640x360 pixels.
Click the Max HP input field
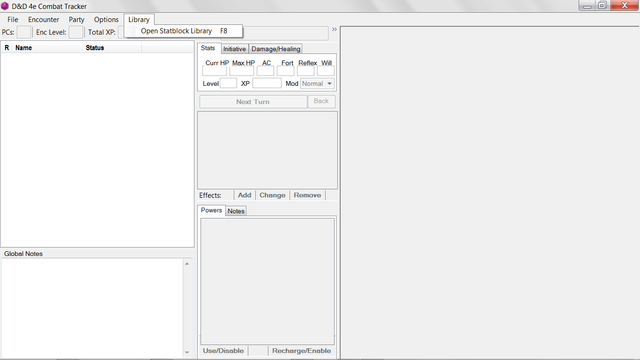tap(242, 71)
